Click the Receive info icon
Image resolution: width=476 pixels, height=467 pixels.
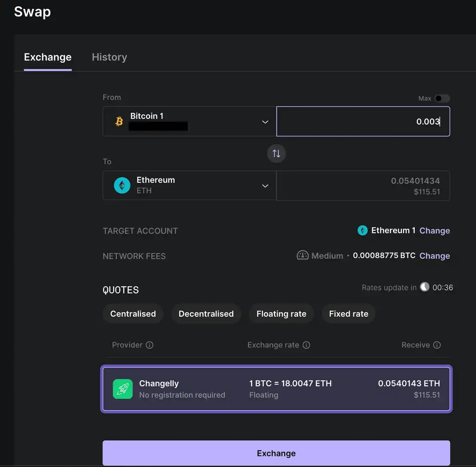click(438, 345)
